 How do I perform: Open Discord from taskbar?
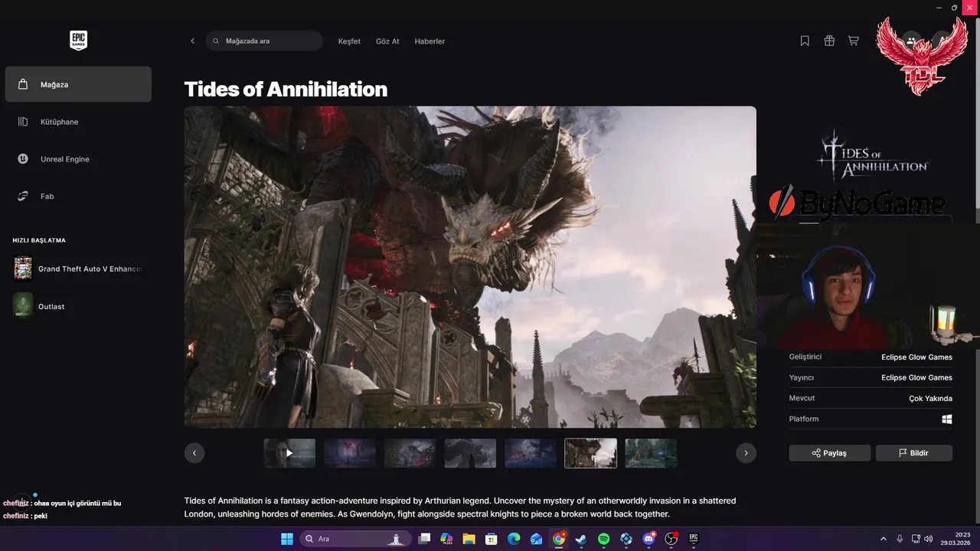pyautogui.click(x=649, y=539)
